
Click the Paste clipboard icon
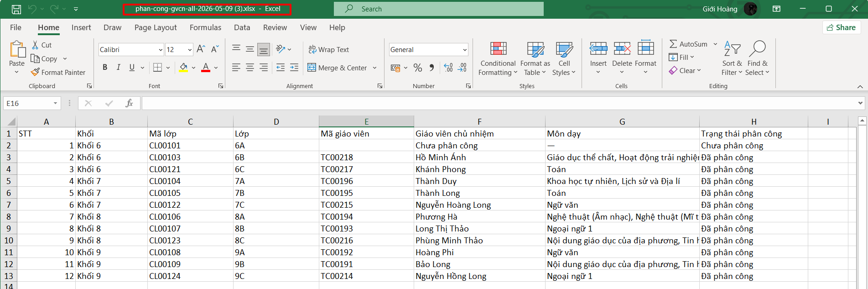tap(17, 49)
